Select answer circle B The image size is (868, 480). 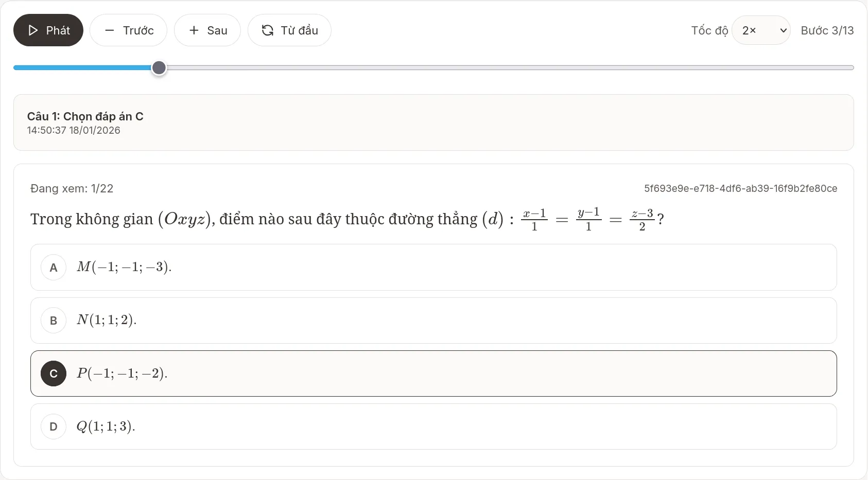[x=54, y=321]
